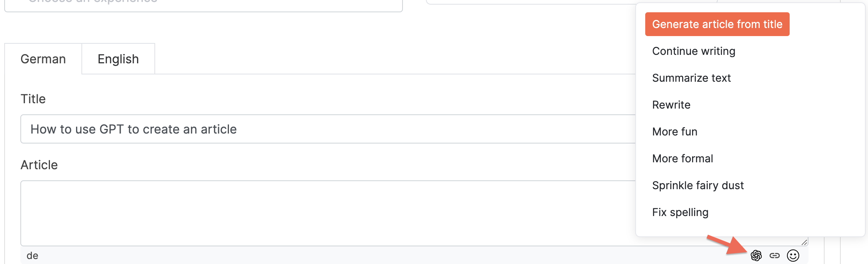Image resolution: width=868 pixels, height=264 pixels.
Task: Click the Title field label
Action: 33,99
